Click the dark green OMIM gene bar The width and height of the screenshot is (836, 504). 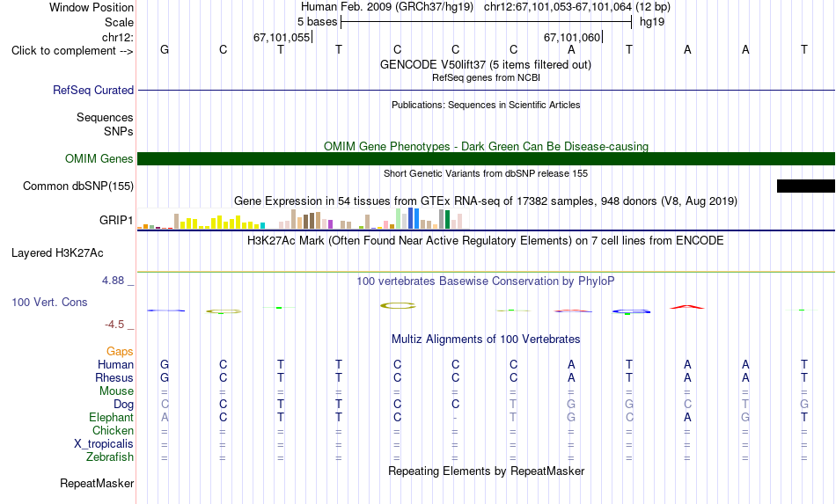click(486, 159)
